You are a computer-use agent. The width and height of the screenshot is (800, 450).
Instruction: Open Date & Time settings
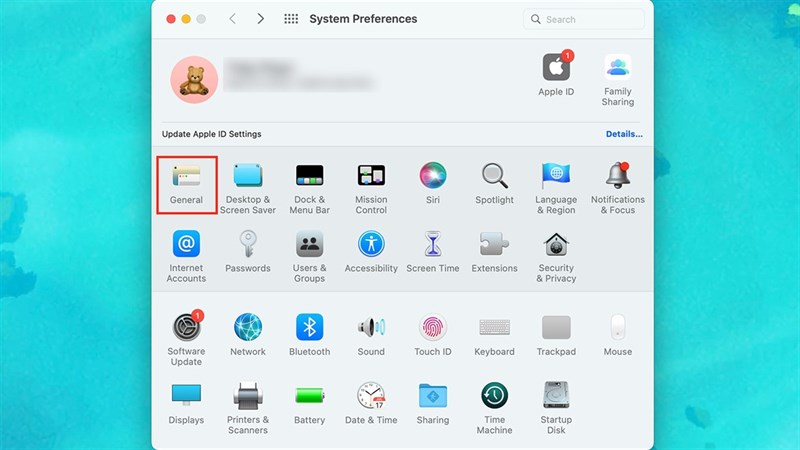[371, 403]
